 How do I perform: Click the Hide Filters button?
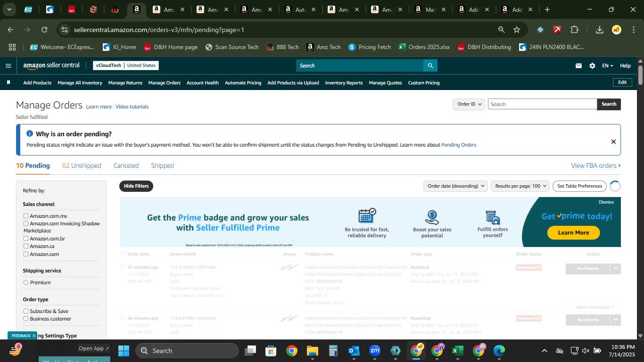coord(136,186)
